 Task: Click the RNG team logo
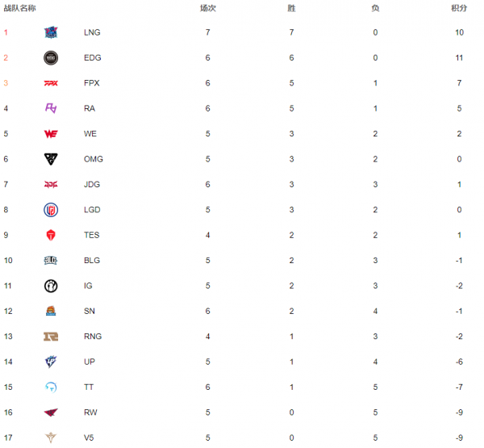51,337
